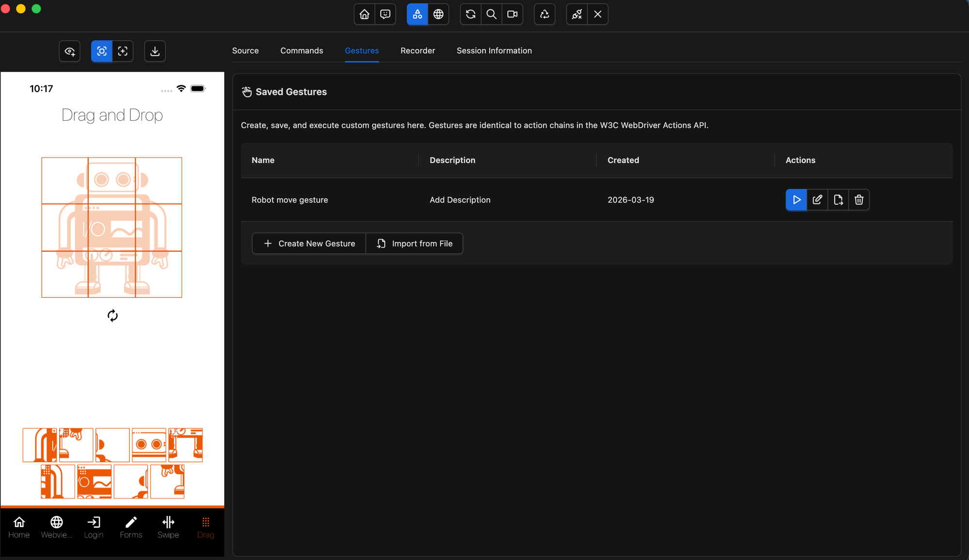The width and height of the screenshot is (969, 560).
Task: Delete the Robot move gesture
Action: (x=859, y=200)
